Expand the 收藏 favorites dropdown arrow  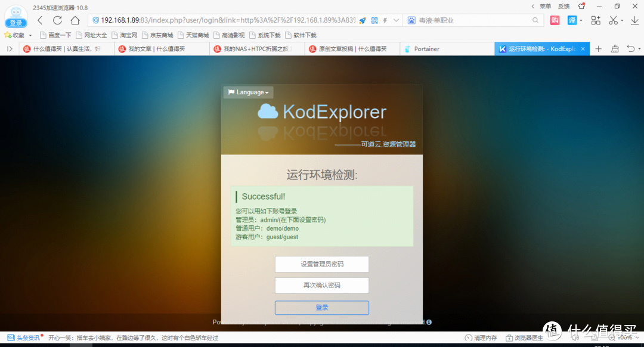[x=30, y=36]
